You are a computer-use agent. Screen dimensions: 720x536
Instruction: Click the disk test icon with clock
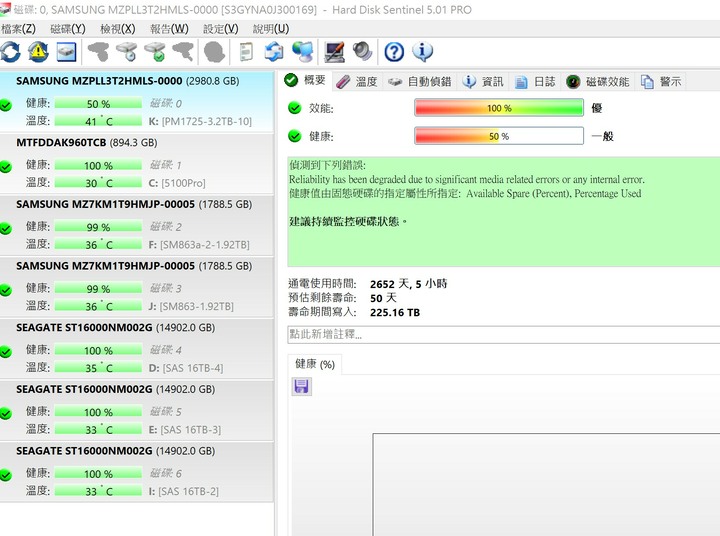pyautogui.click(x=127, y=51)
